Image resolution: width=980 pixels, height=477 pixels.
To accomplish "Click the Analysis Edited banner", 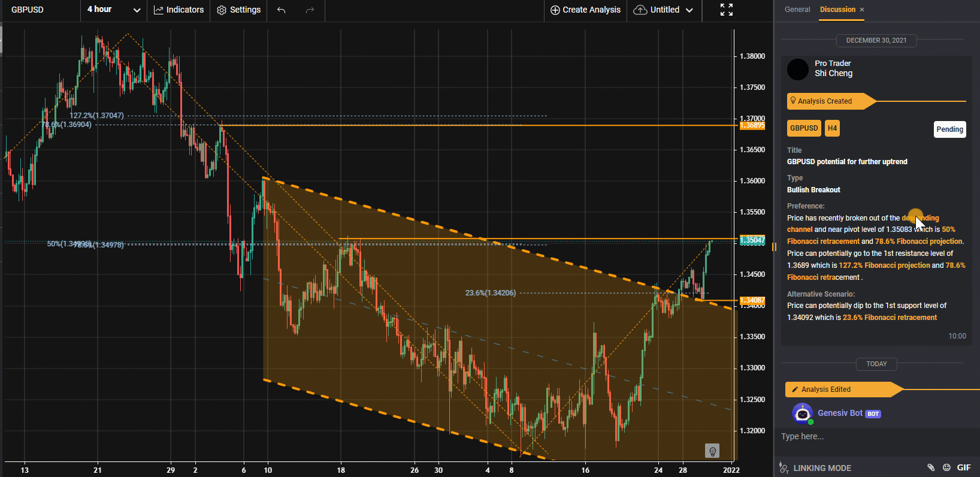I will 843,390.
